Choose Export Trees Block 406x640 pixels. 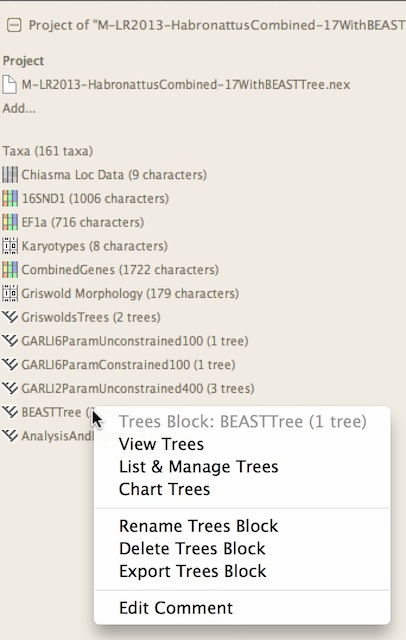(193, 571)
